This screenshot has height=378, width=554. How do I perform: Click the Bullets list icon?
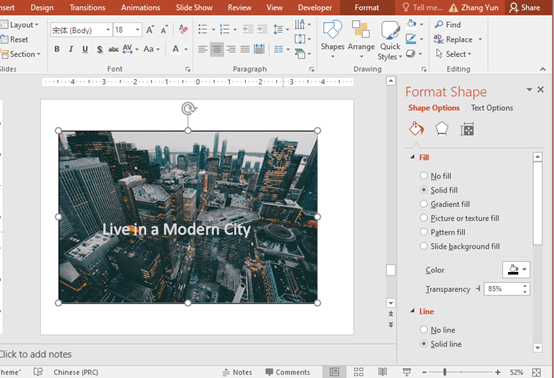click(x=202, y=29)
